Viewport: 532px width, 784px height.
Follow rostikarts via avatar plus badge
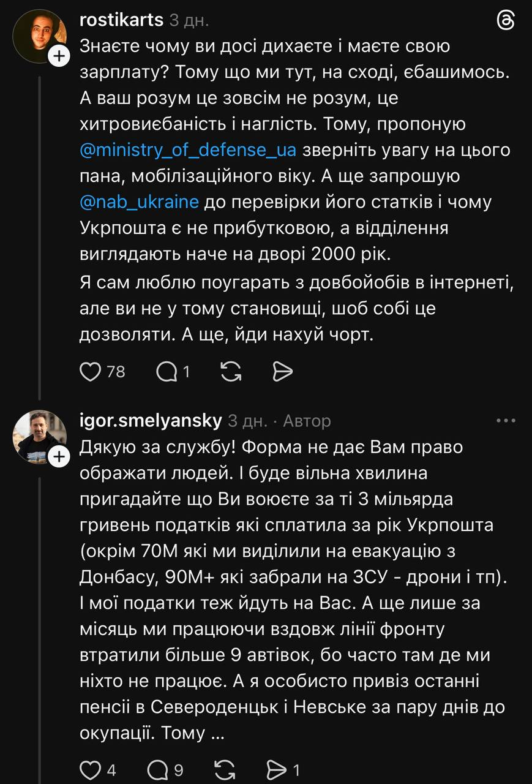(58, 57)
